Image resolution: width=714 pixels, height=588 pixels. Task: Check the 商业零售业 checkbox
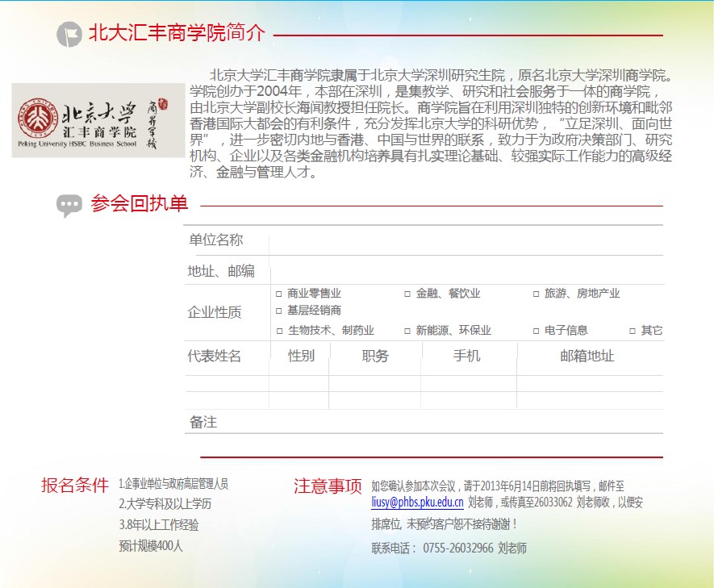(x=279, y=294)
